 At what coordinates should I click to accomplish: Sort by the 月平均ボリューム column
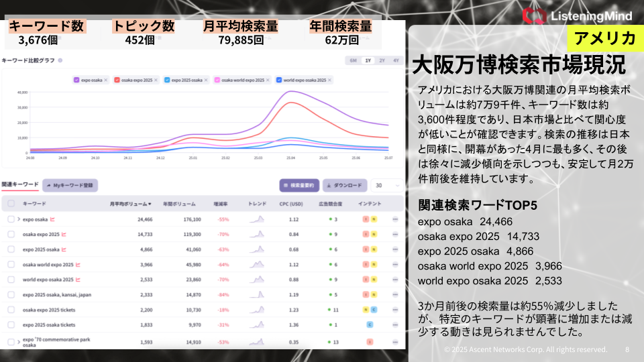(130, 203)
